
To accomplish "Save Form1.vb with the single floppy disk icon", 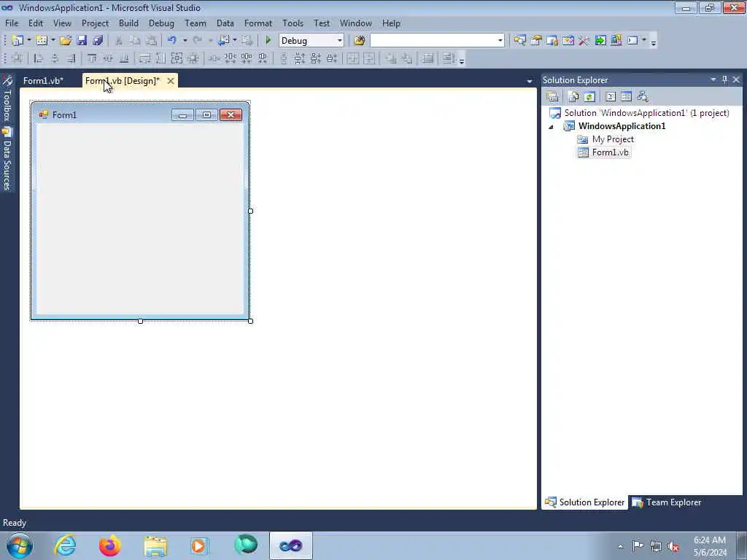I will (82, 41).
